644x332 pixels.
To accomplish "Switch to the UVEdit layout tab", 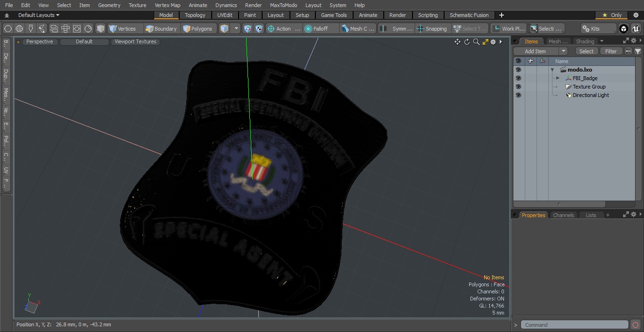I will tap(225, 15).
